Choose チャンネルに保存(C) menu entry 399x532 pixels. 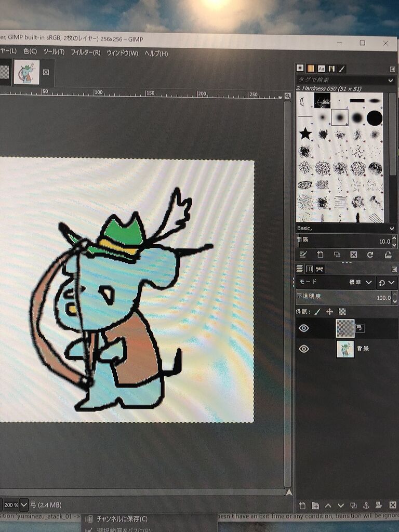122,519
